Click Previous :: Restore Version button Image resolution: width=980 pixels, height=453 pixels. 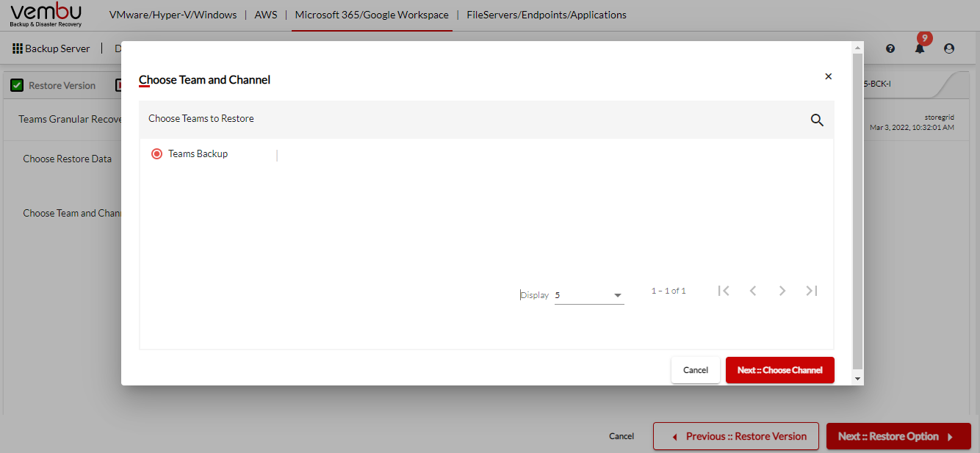pyautogui.click(x=735, y=436)
